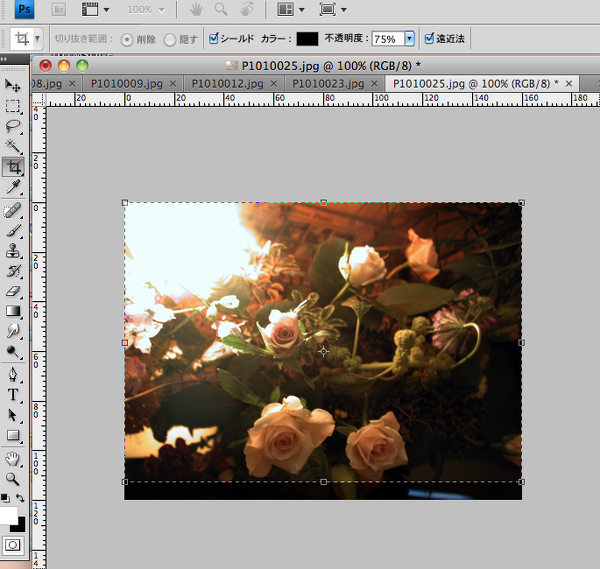Select the Dodge tool

(x=13, y=351)
